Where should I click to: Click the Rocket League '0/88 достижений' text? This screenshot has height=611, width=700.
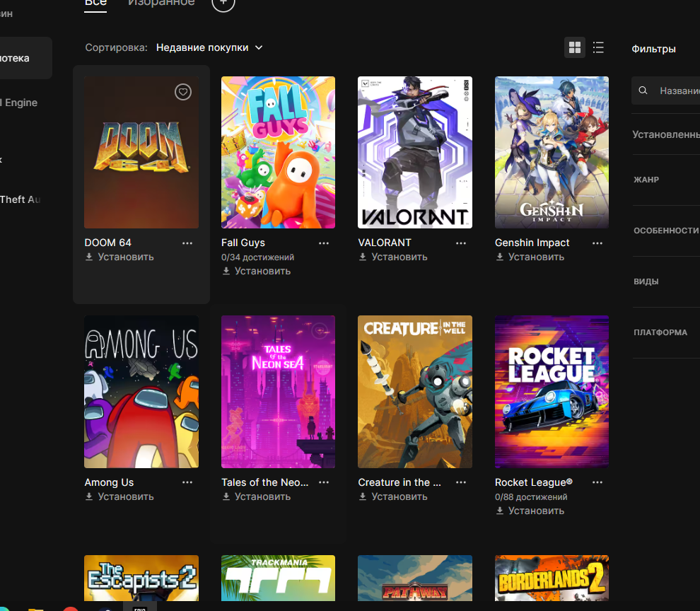pyautogui.click(x=531, y=496)
